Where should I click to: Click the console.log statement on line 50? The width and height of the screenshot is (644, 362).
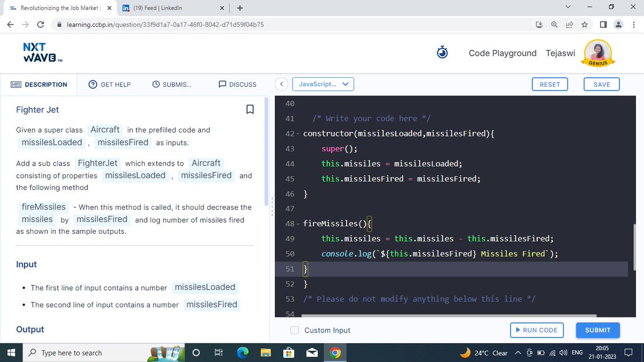(x=440, y=254)
